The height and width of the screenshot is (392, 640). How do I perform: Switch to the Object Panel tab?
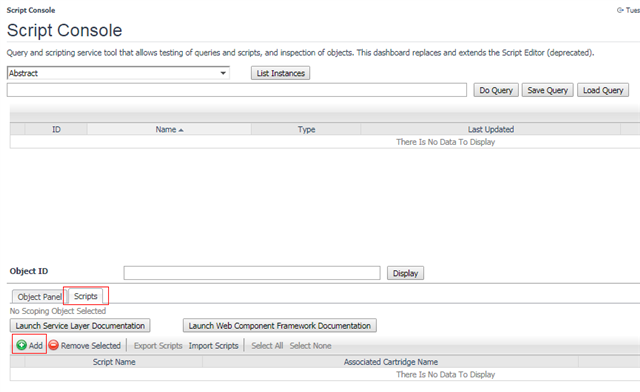pyautogui.click(x=39, y=296)
